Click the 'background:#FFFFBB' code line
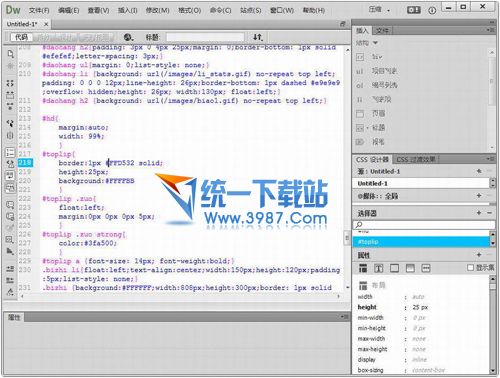500x378 pixels. pyautogui.click(x=96, y=181)
